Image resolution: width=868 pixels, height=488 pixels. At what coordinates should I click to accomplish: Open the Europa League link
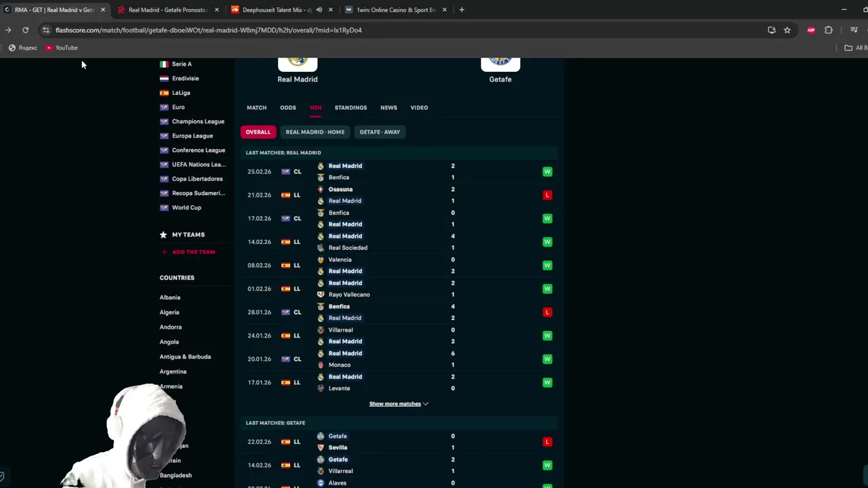(192, 136)
